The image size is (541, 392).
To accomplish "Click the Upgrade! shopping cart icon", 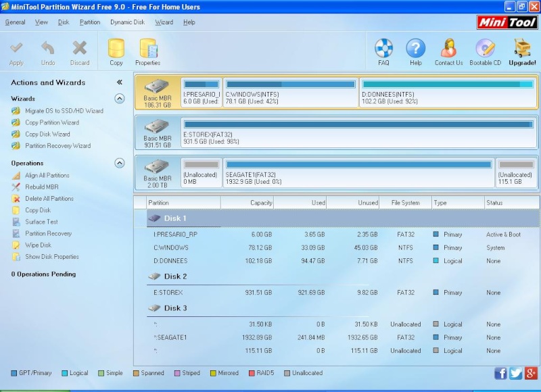I will pyautogui.click(x=522, y=48).
